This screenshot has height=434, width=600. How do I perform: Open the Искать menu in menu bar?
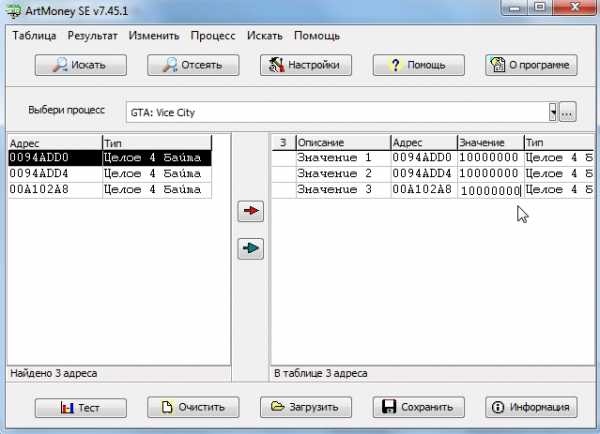point(264,36)
